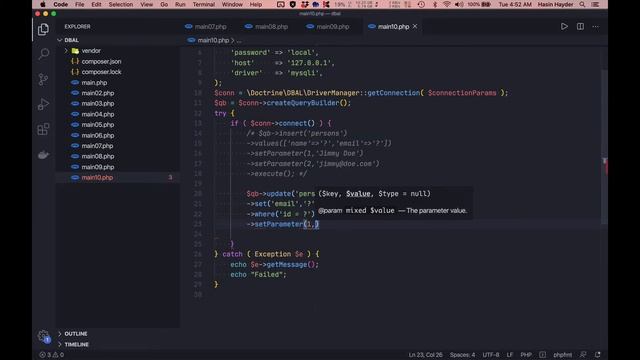
Task: Click the Ln 23, Col 26 status item
Action: (425, 355)
